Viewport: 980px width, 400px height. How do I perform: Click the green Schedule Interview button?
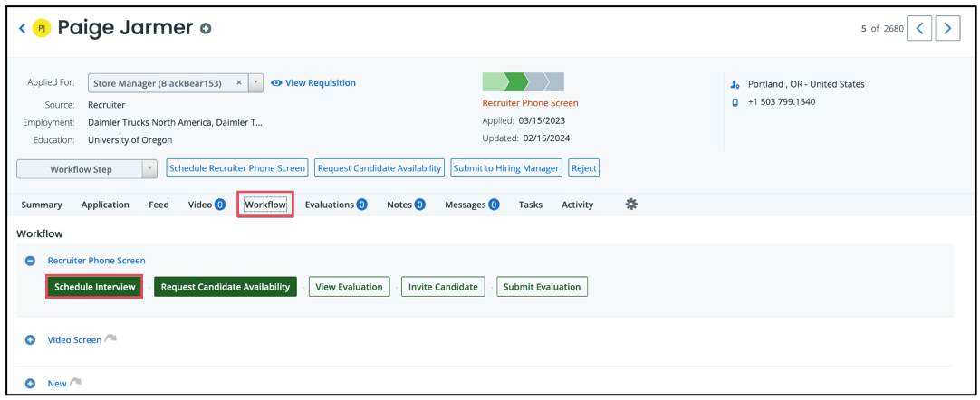94,287
